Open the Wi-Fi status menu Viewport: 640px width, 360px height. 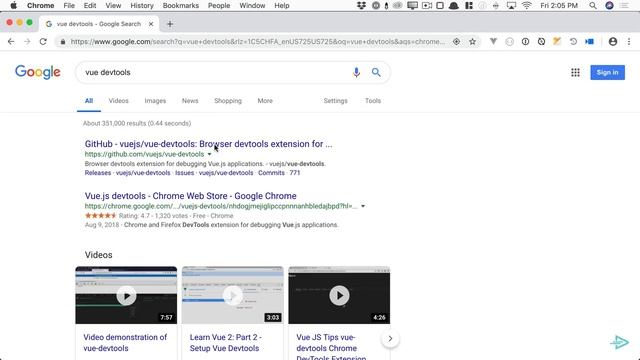pos(527,6)
